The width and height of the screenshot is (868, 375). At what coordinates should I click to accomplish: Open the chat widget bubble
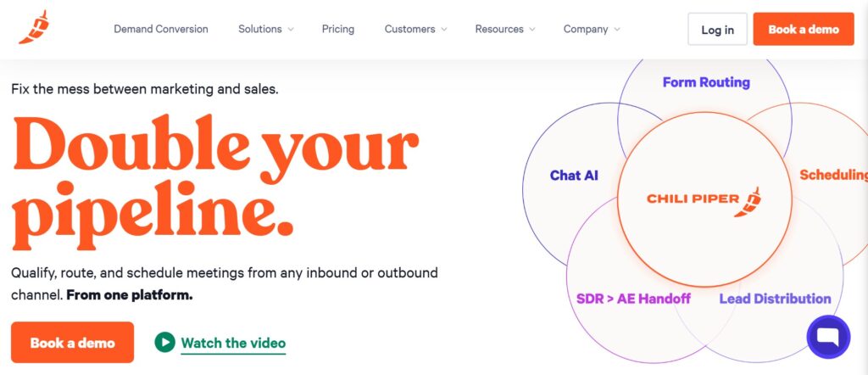coord(828,337)
